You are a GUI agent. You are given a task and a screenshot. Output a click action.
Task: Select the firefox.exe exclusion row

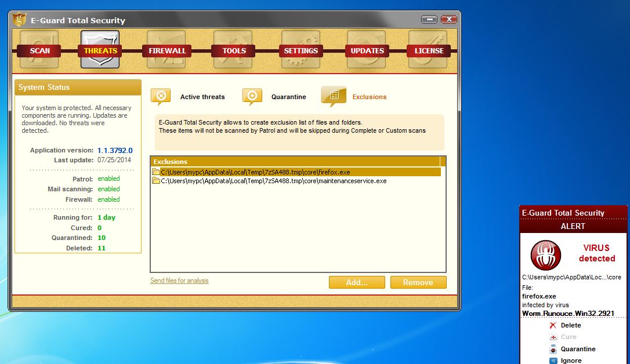[x=296, y=172]
